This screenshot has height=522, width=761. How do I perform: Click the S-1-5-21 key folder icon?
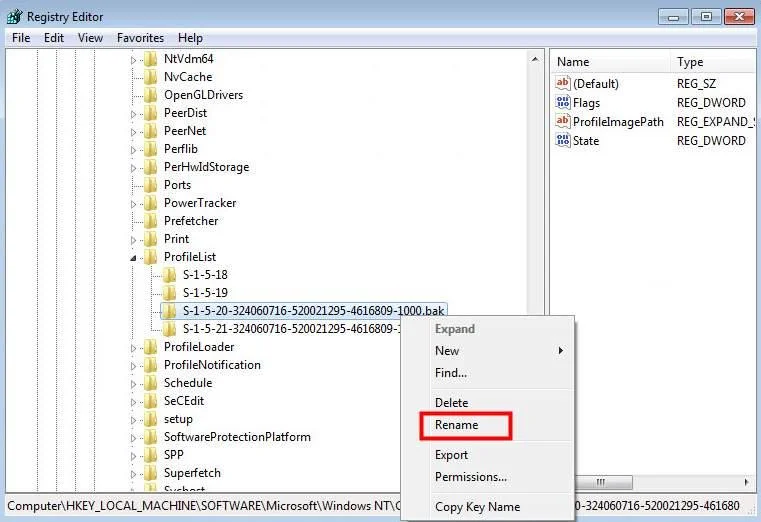(x=169, y=329)
